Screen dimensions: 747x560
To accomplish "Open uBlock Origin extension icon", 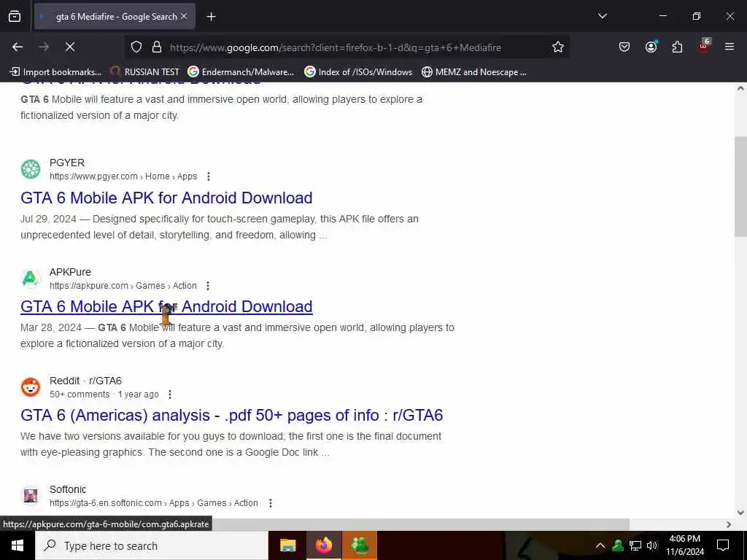I will 704,46.
